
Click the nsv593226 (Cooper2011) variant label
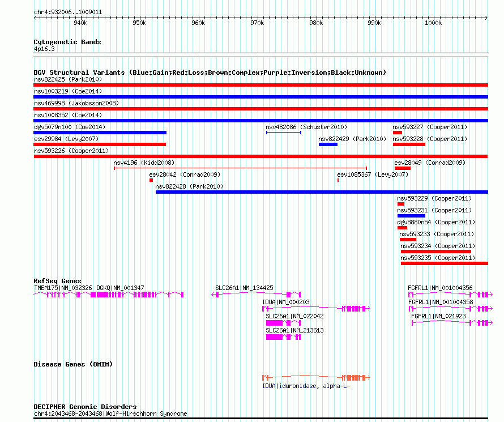click(x=71, y=151)
